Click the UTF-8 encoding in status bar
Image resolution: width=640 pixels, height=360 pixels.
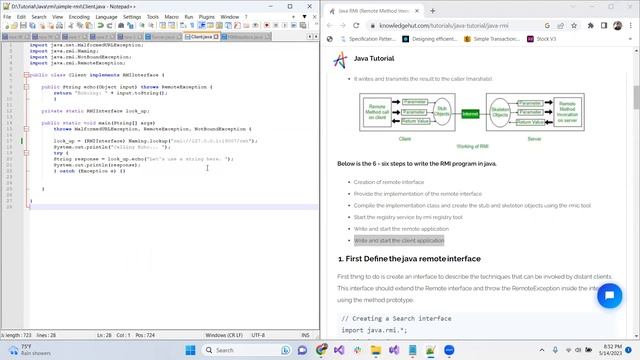click(x=258, y=335)
